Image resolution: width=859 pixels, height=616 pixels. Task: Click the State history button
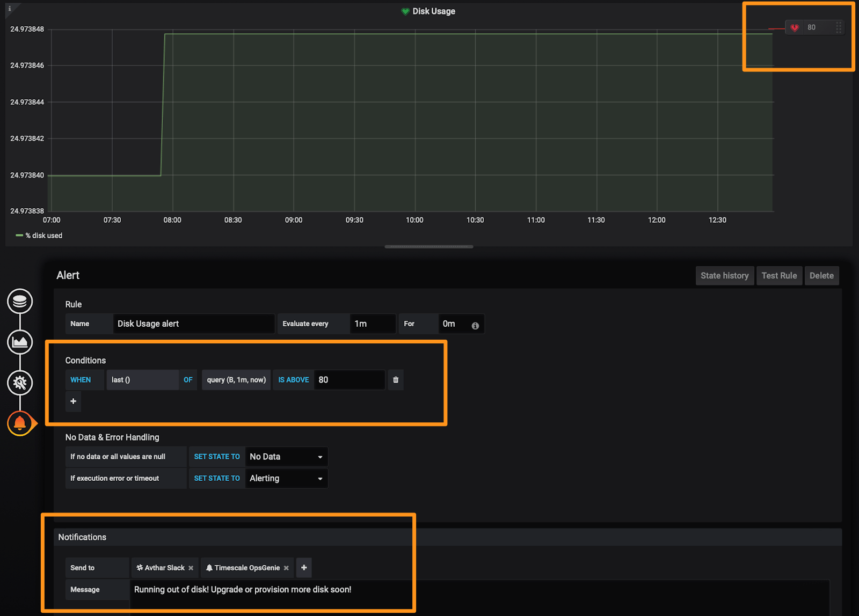724,276
